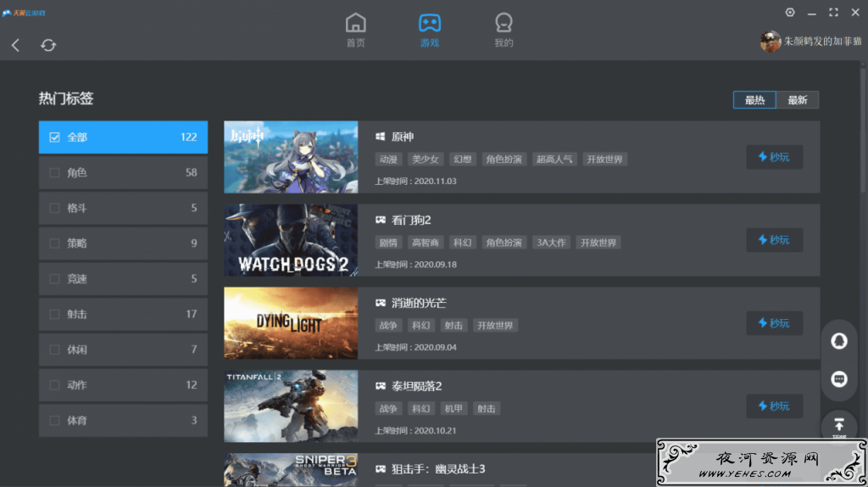Open the 首页 home tab
This screenshot has width=868, height=487.
coord(355,31)
